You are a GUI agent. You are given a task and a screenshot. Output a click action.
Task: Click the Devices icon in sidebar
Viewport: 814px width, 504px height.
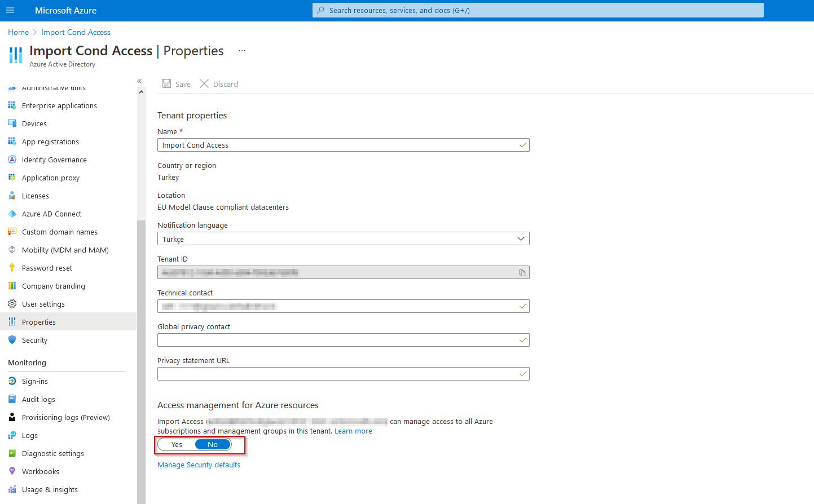(x=12, y=123)
